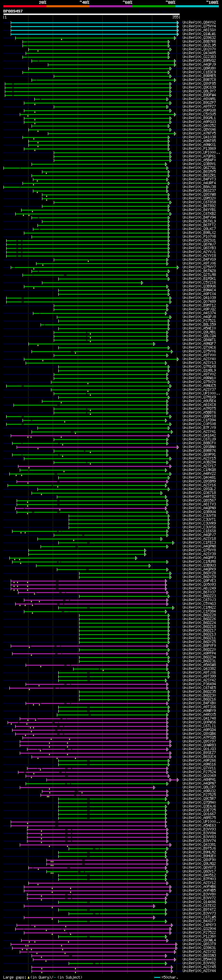Image resolution: width=222 pixels, height=980 pixels.
Task: Select hit UniRef100_Q02070
Action: (199, 49)
